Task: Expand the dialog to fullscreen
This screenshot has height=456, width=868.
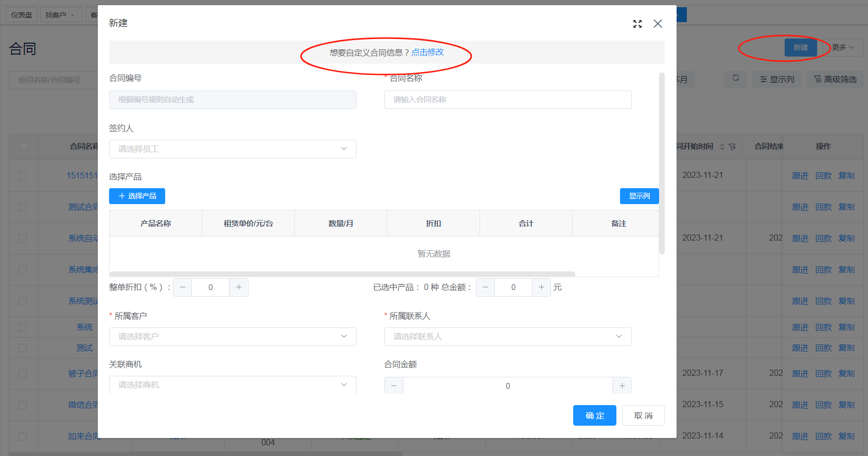Action: tap(637, 24)
